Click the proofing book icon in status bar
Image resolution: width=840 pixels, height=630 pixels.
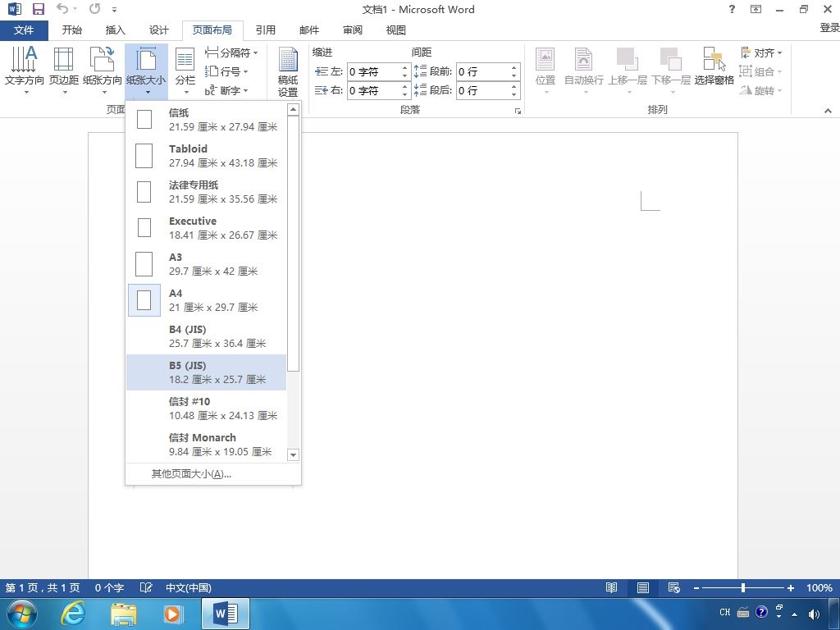(x=146, y=587)
